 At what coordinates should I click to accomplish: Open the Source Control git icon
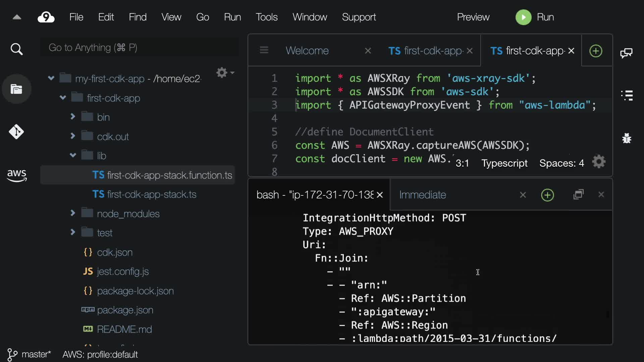16,132
